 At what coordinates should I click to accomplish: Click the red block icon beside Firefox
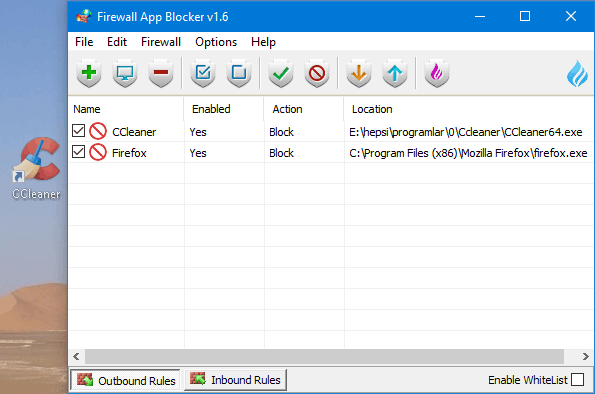tap(98, 152)
